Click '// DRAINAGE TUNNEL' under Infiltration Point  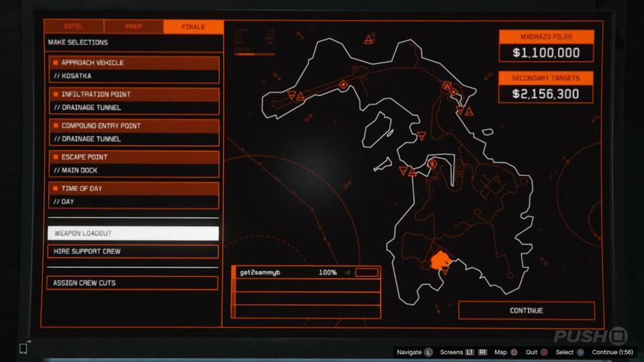pos(87,107)
